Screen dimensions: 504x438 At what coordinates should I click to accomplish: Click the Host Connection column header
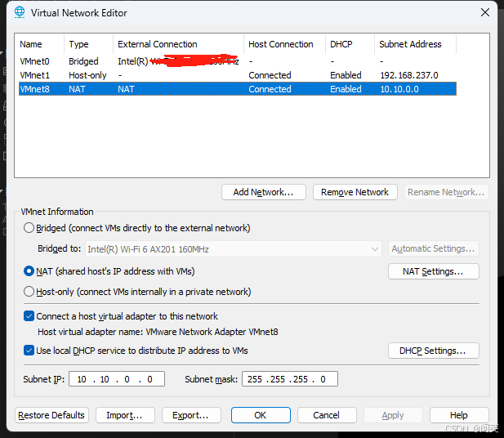click(285, 44)
